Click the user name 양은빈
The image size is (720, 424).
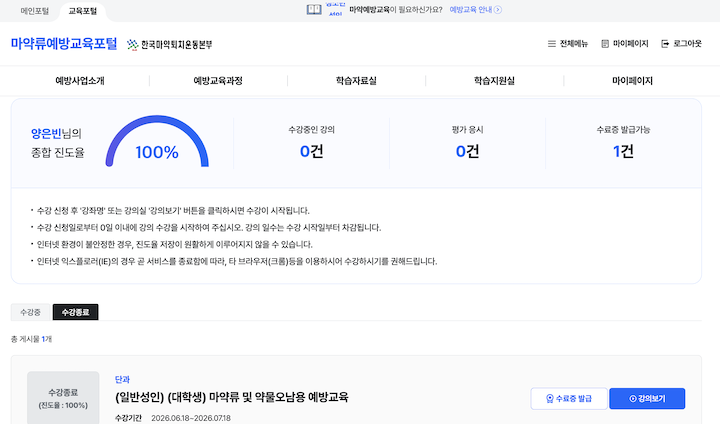tap(46, 134)
